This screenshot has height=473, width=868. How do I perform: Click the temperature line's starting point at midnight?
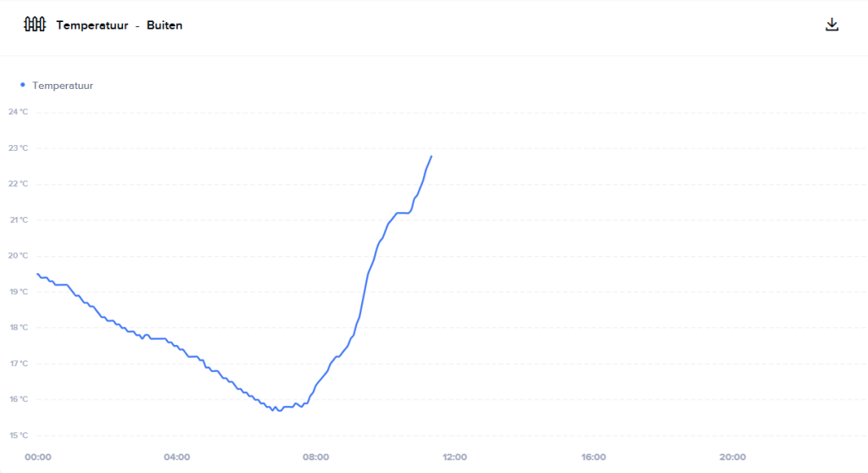(x=37, y=274)
